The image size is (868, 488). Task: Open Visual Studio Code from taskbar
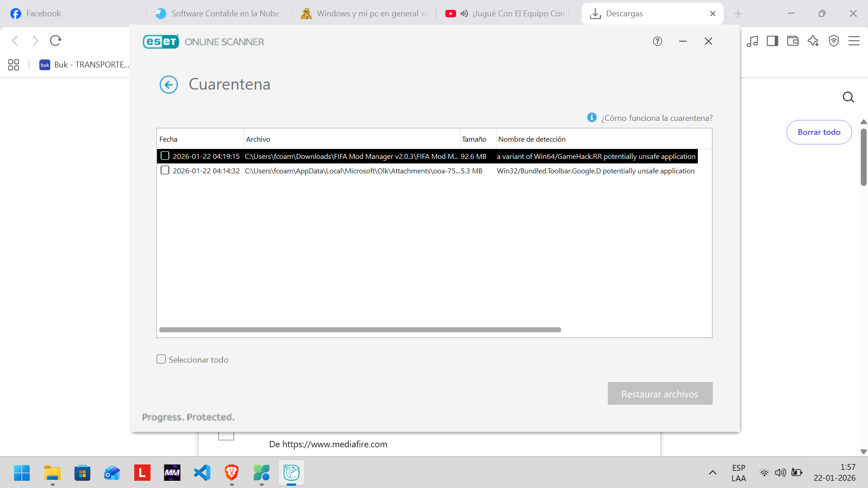202,473
